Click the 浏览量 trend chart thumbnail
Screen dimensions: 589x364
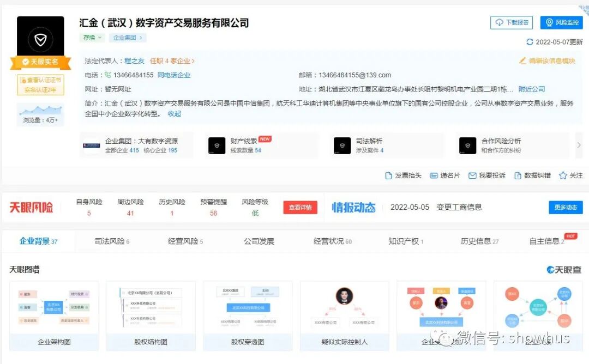(40, 110)
